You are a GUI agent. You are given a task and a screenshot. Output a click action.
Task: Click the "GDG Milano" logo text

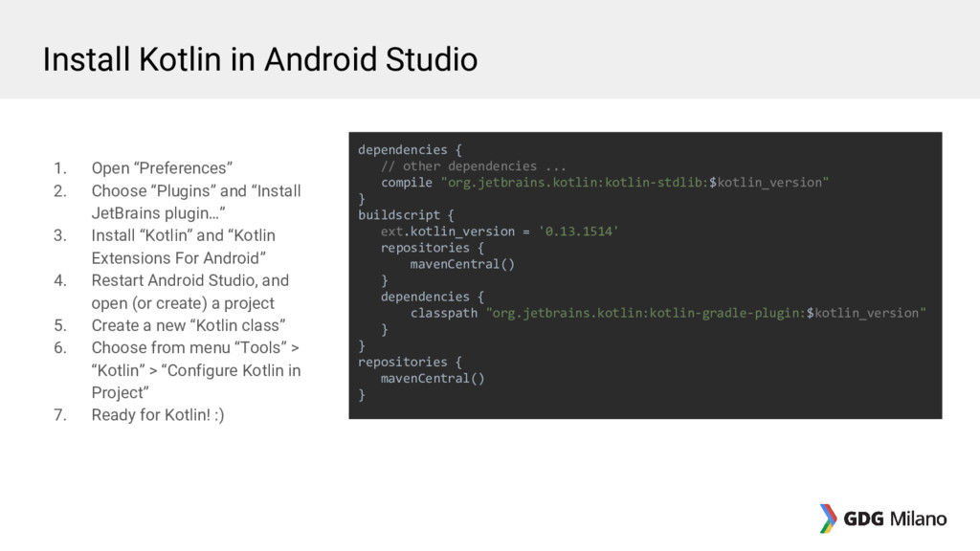point(895,518)
